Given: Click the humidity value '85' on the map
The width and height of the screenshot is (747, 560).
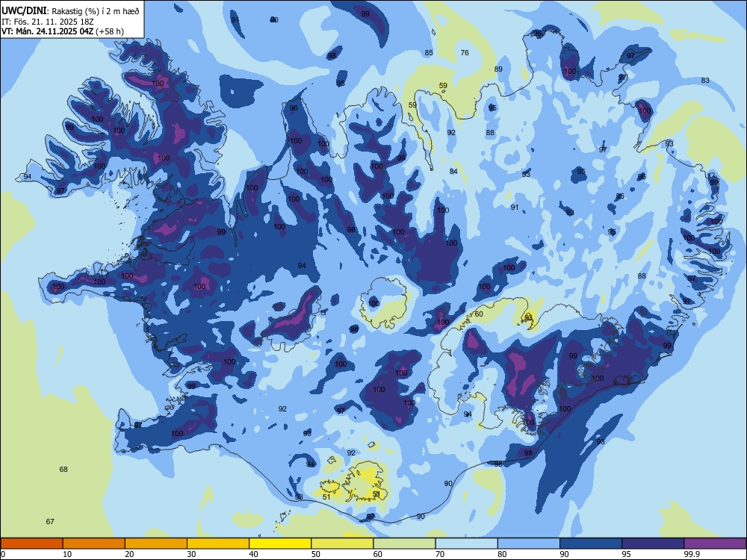Looking at the screenshot, I should coord(429,52).
